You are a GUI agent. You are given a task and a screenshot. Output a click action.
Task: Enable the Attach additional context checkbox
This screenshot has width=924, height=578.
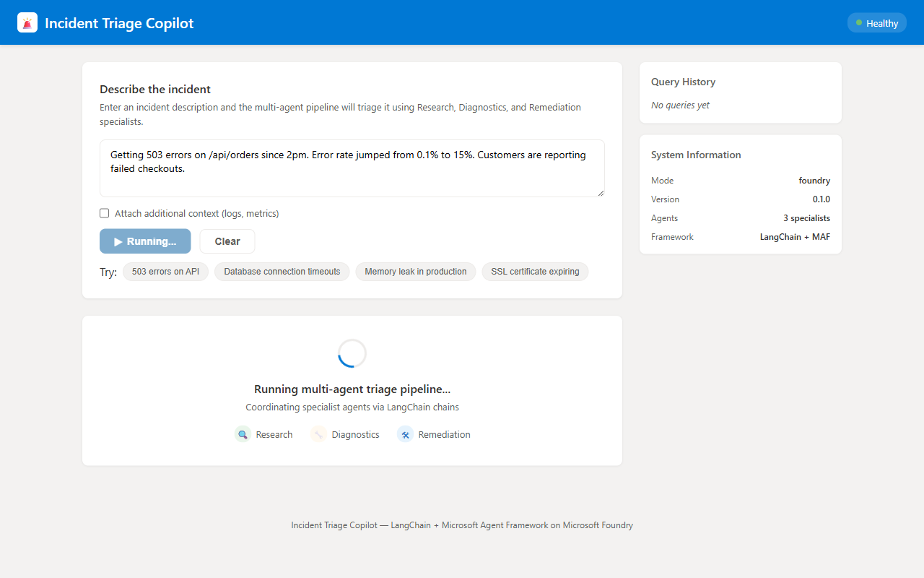(104, 212)
